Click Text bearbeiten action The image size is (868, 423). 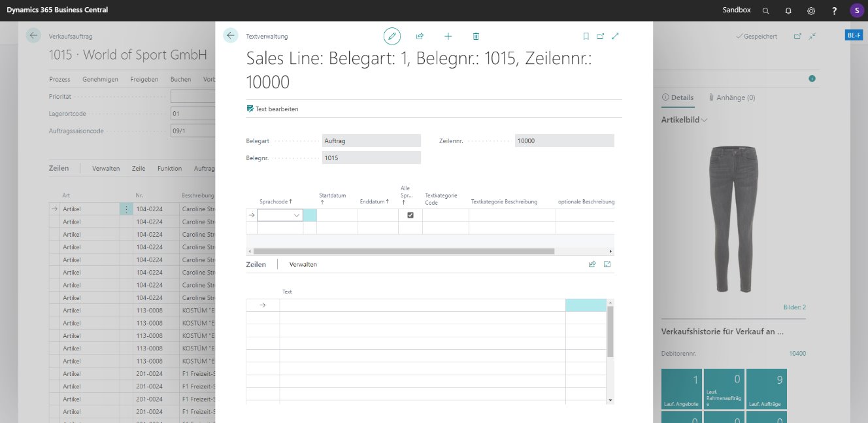point(273,109)
